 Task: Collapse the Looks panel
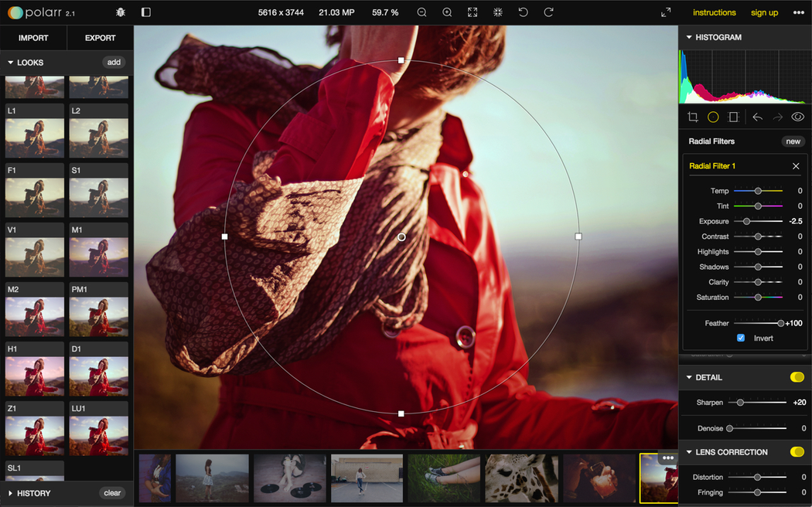click(11, 63)
